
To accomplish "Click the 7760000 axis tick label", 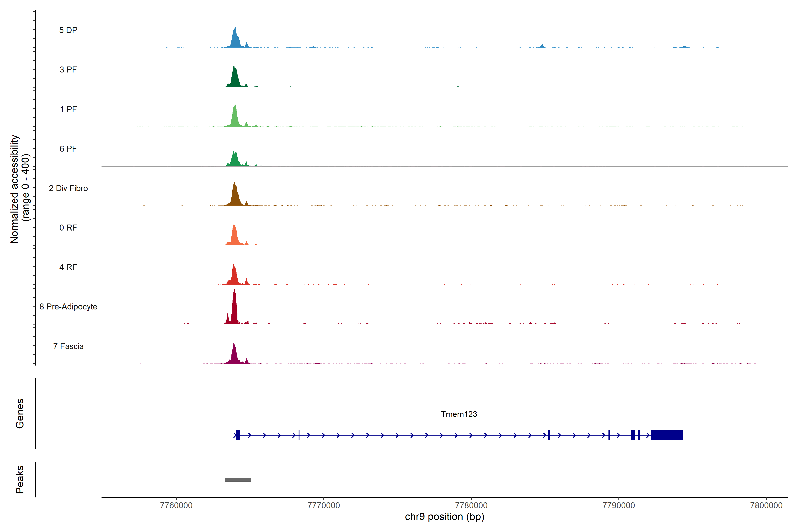I will pos(176,505).
